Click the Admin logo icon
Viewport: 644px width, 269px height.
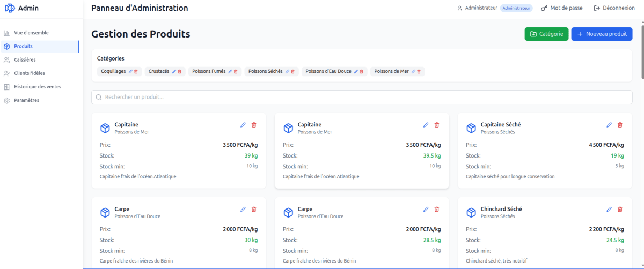tap(10, 8)
